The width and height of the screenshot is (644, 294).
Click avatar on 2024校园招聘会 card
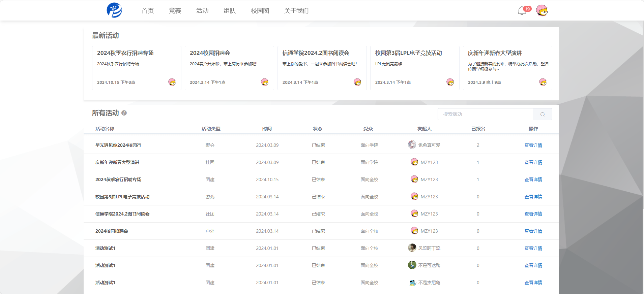pos(265,82)
